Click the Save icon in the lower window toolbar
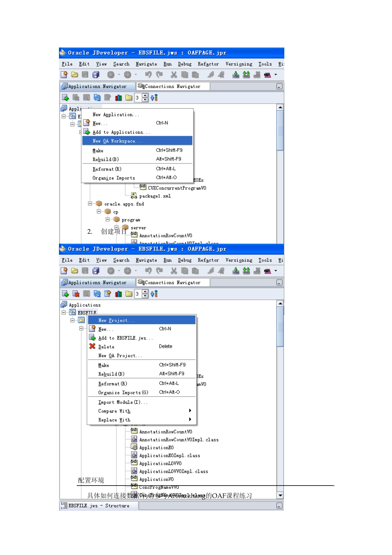392x555 pixels. coord(85,271)
